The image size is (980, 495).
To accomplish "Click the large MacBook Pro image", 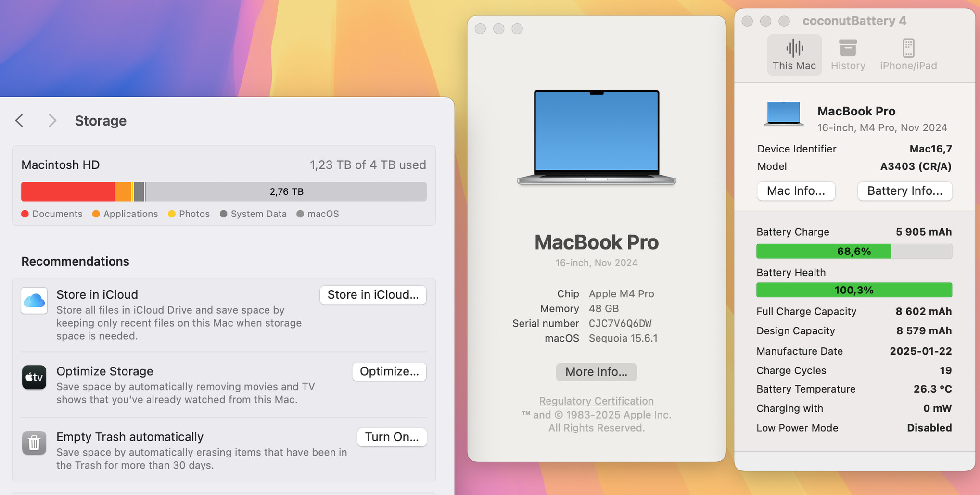I will 597,137.
